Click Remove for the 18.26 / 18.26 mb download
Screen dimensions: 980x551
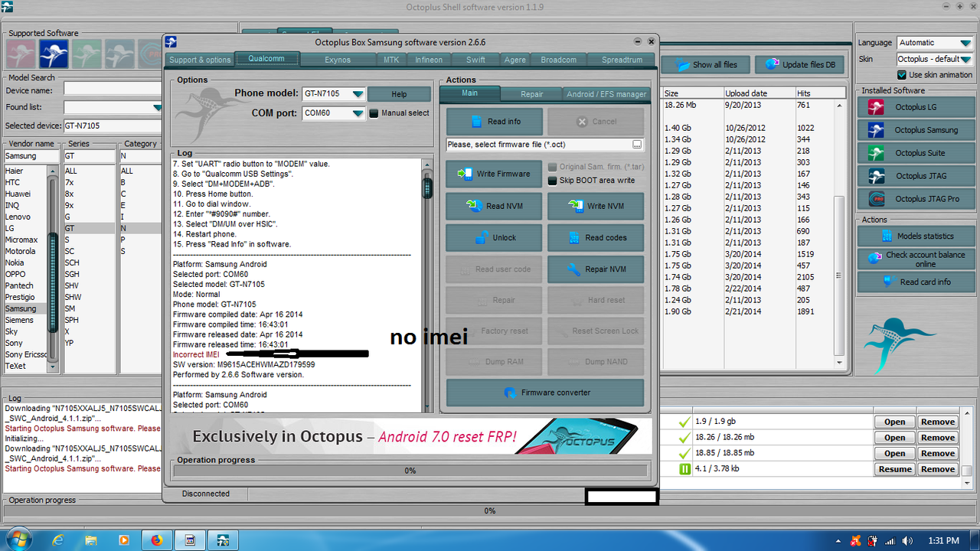click(x=937, y=438)
